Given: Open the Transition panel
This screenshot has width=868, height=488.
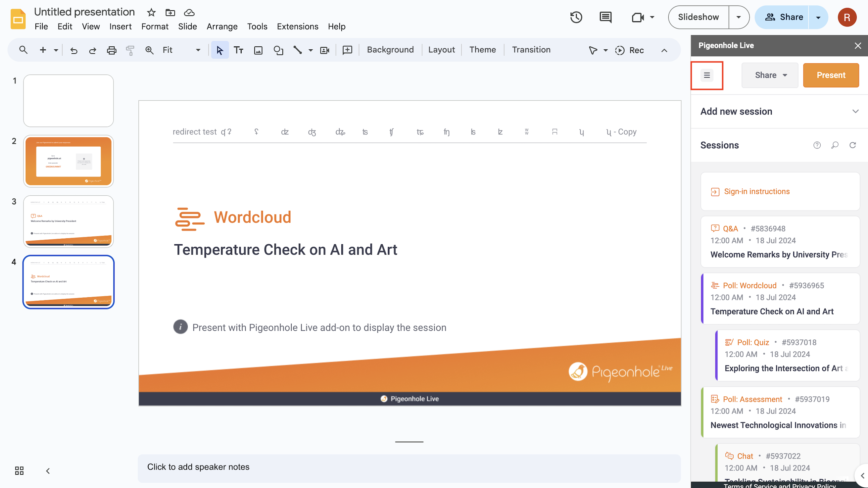Looking at the screenshot, I should tap(531, 50).
